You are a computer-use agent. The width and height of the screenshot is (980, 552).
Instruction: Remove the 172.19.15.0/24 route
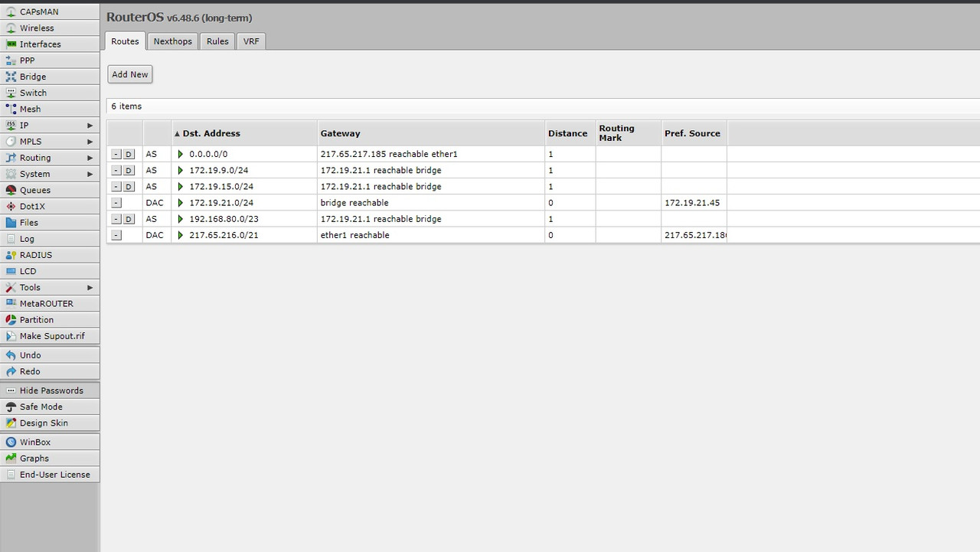[116, 187]
